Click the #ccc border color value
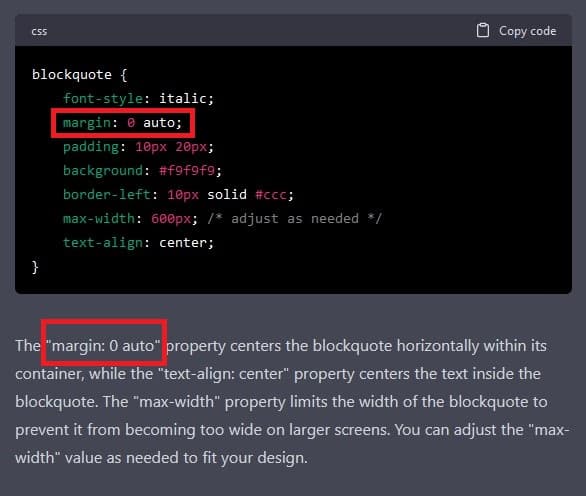The width and height of the screenshot is (586, 496). tap(271, 195)
